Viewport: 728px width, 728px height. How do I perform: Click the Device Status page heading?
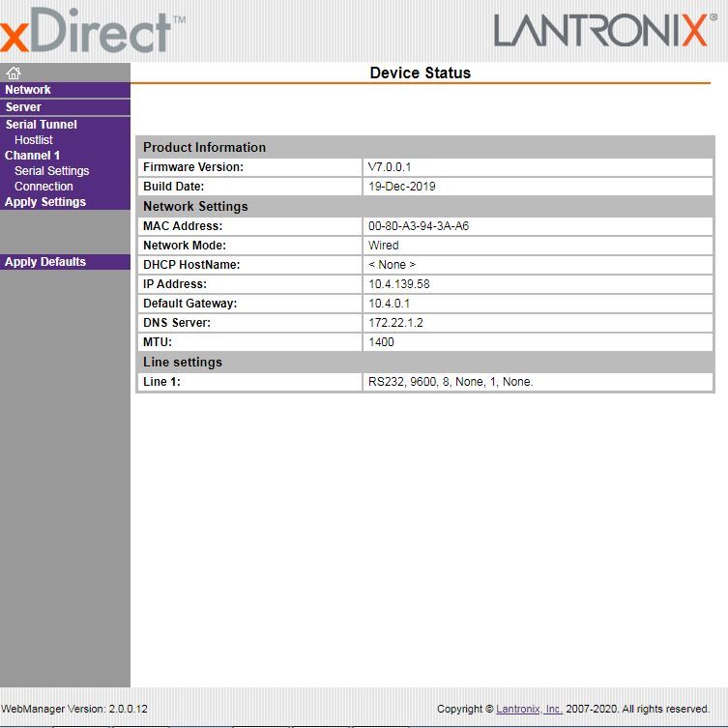[421, 73]
